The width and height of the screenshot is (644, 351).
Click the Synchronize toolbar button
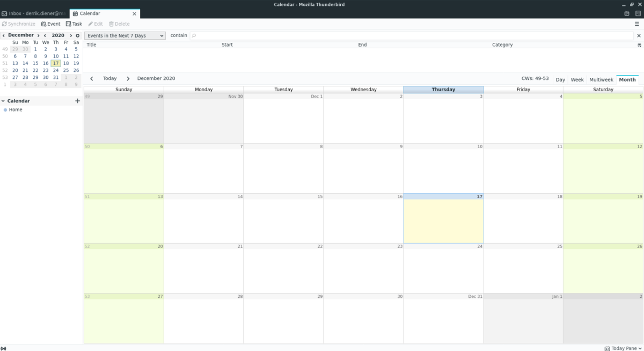pyautogui.click(x=18, y=24)
